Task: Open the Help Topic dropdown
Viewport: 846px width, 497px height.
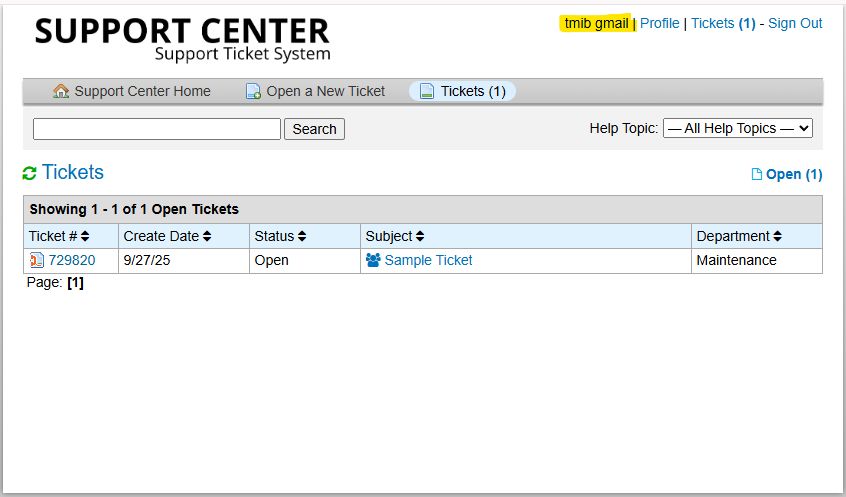Action: tap(738, 128)
